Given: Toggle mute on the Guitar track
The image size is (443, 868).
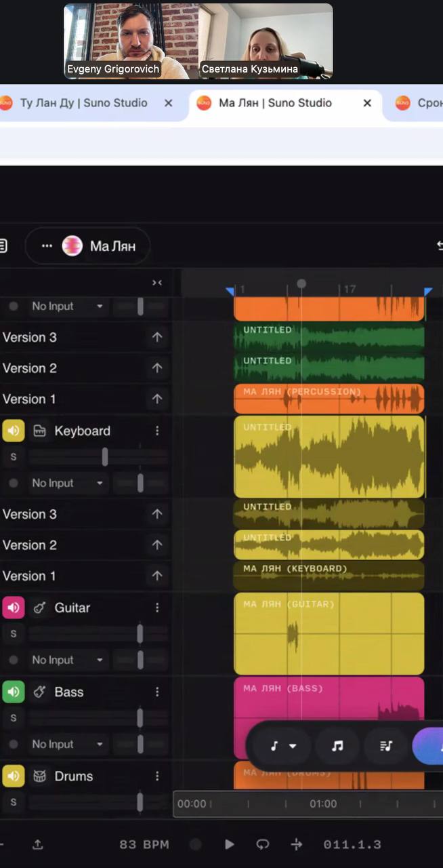Looking at the screenshot, I should (x=14, y=608).
